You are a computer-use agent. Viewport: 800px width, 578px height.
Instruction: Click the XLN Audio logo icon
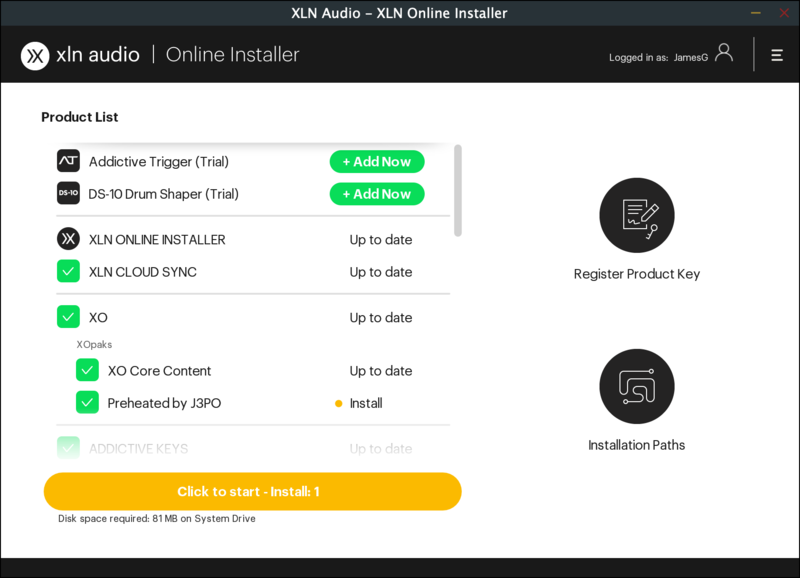(35, 56)
